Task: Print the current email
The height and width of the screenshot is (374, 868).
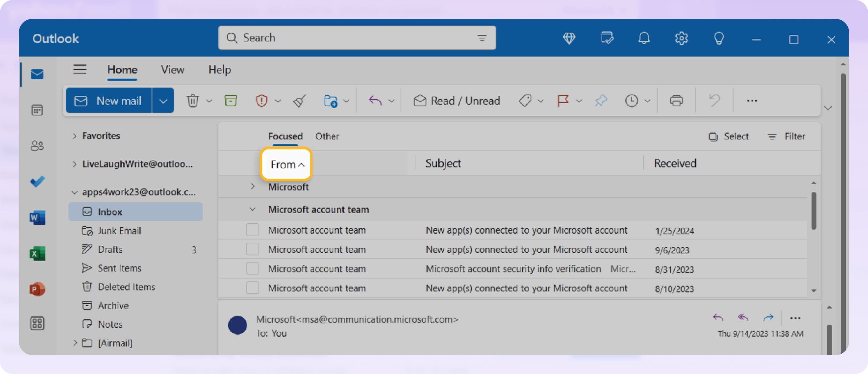Action: coord(676,101)
